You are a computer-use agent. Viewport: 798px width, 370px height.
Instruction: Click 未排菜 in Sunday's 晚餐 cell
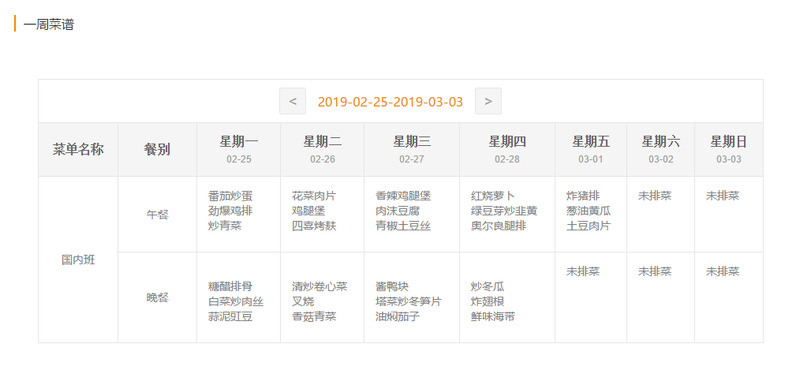[723, 271]
